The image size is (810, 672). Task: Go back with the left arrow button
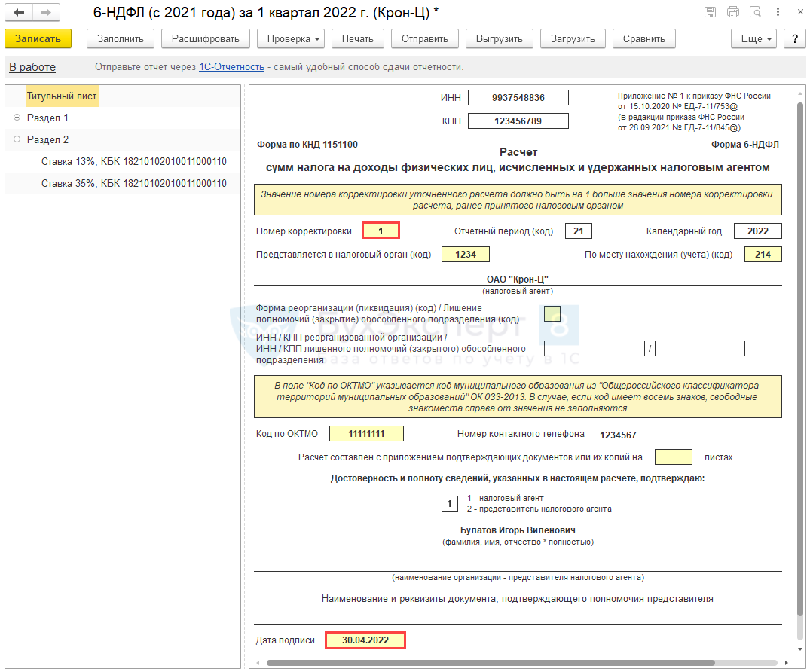[19, 12]
